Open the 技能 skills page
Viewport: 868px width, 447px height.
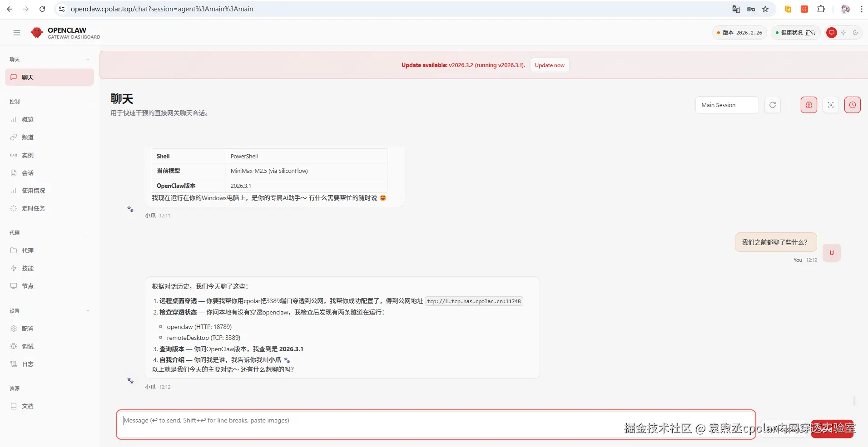pyautogui.click(x=50, y=268)
